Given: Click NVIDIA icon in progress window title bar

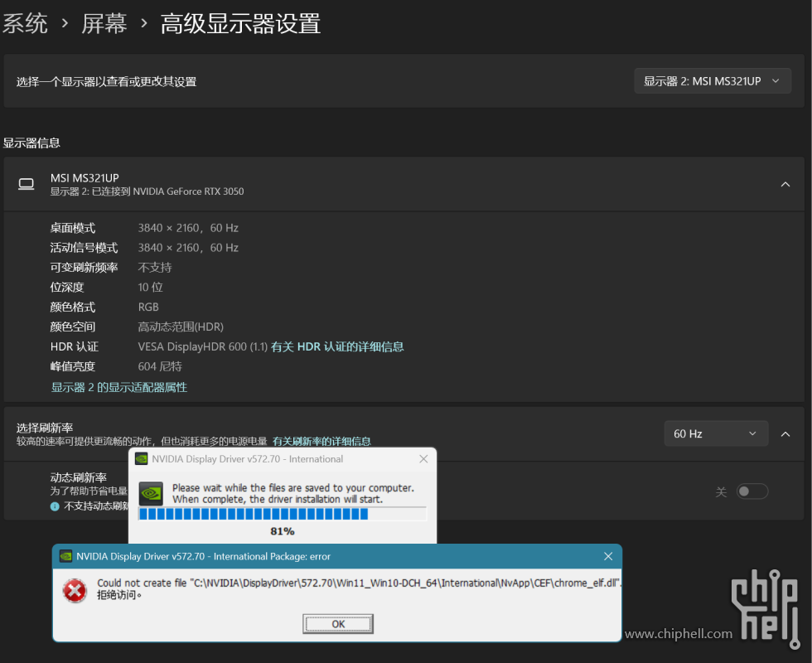Looking at the screenshot, I should tap(141, 459).
